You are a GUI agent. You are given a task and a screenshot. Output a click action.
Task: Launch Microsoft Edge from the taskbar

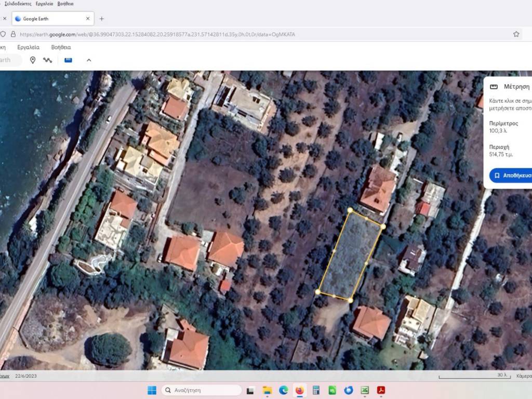coord(283,390)
